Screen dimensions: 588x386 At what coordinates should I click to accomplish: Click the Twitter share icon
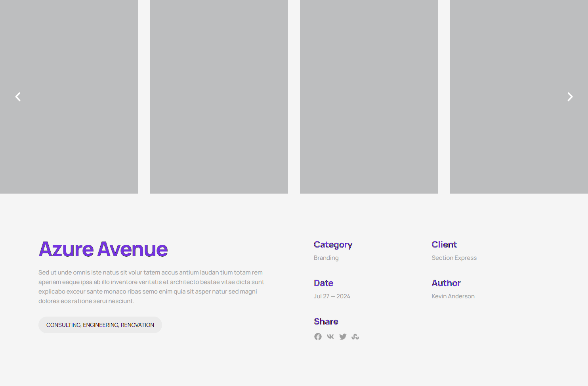[x=343, y=336]
